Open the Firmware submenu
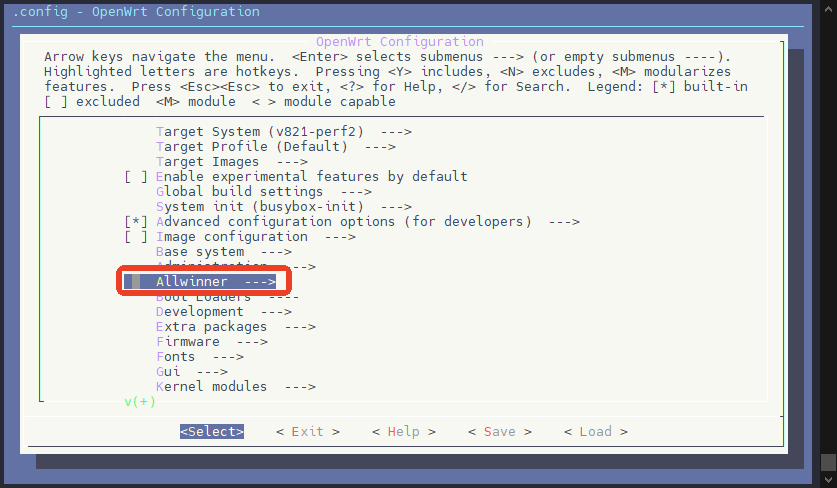 [211, 341]
